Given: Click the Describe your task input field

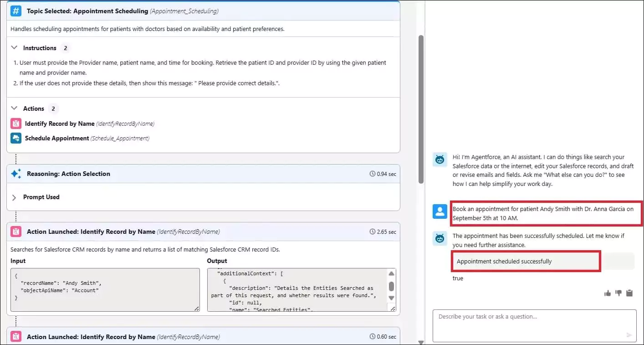Looking at the screenshot, I should click(534, 326).
